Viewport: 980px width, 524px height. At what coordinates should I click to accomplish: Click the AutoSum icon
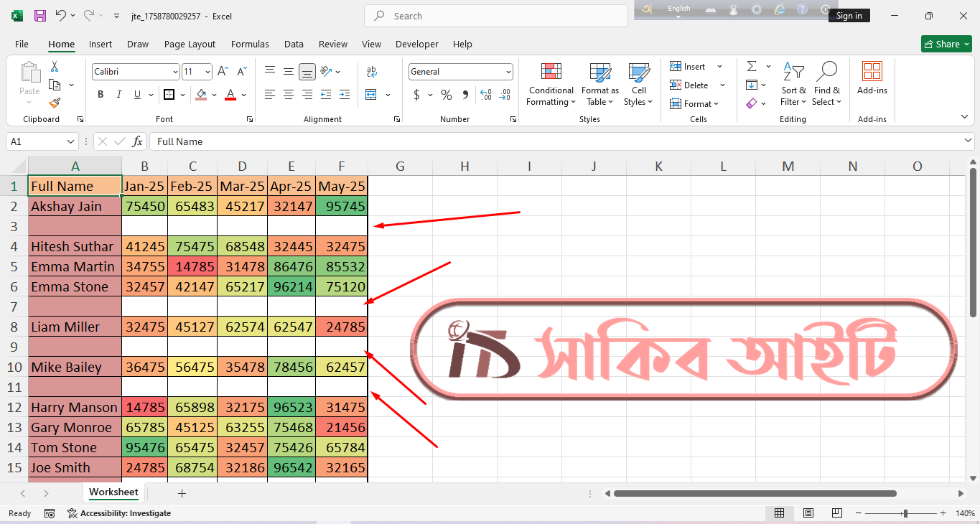[x=752, y=65]
